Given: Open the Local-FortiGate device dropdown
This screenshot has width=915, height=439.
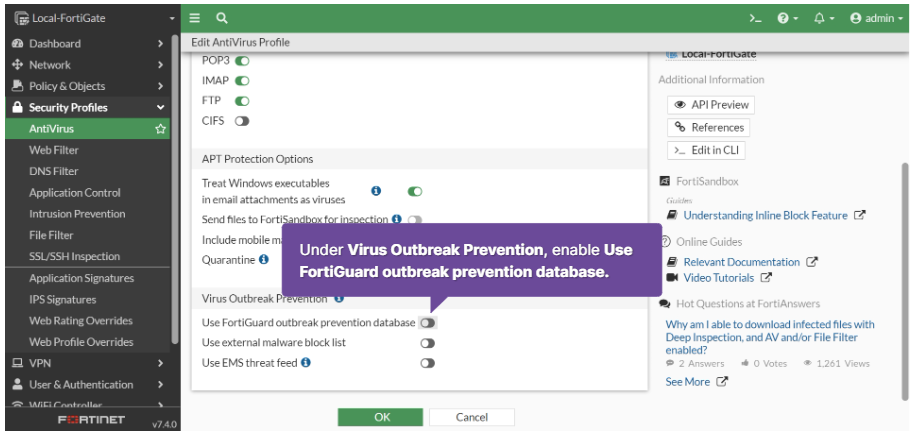Looking at the screenshot, I should tap(172, 19).
